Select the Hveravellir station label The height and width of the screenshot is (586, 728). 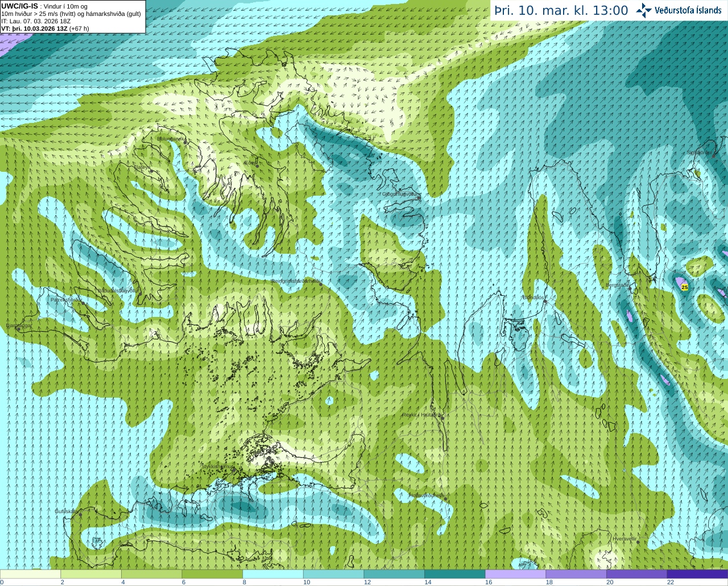[x=624, y=538]
